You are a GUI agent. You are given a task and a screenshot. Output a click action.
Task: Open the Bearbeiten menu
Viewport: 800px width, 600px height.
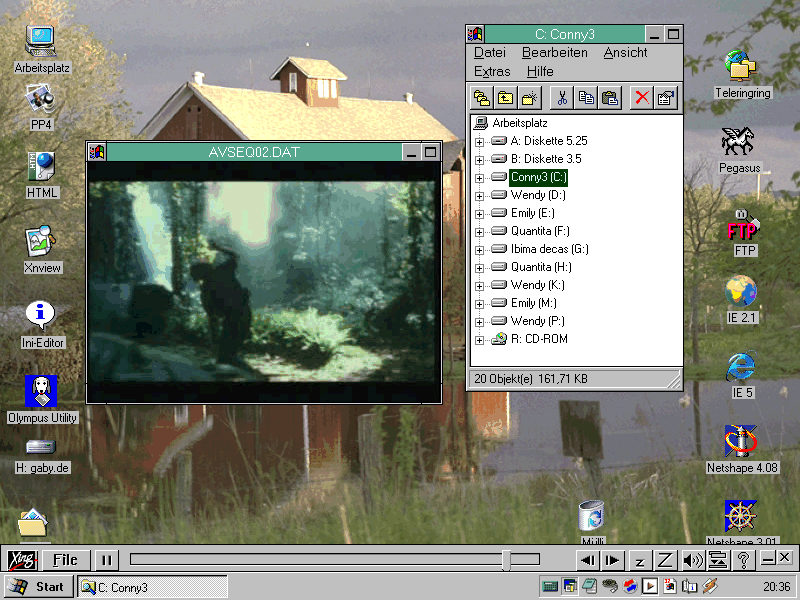click(x=554, y=52)
